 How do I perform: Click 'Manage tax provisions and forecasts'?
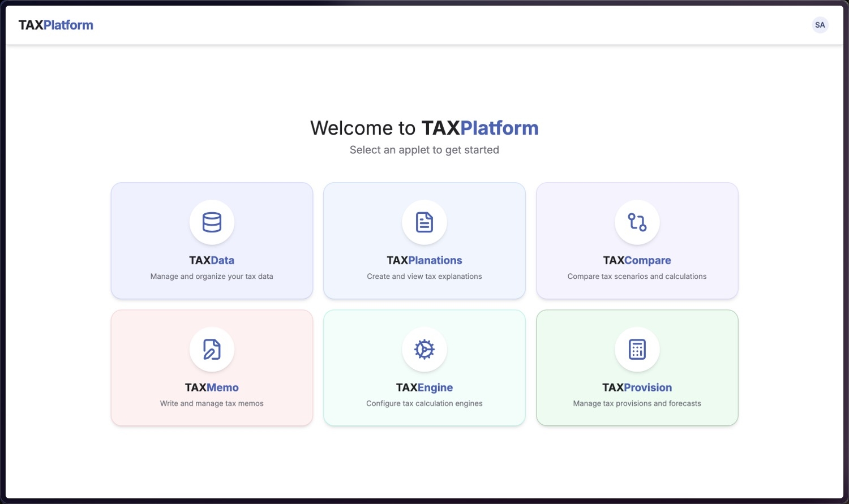coord(637,404)
